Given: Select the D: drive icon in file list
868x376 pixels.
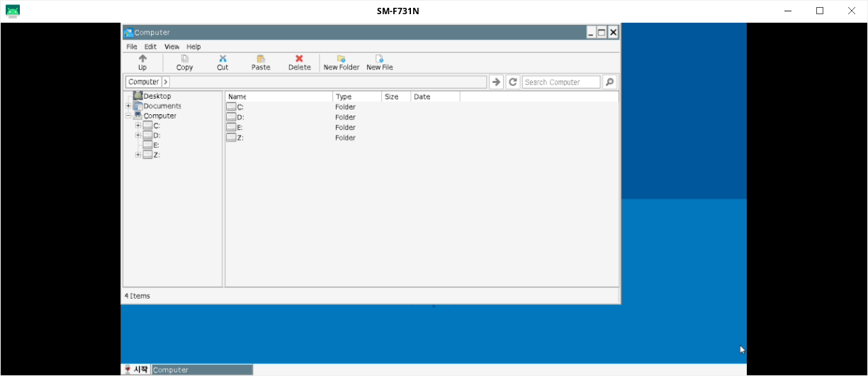Looking at the screenshot, I should (x=231, y=117).
